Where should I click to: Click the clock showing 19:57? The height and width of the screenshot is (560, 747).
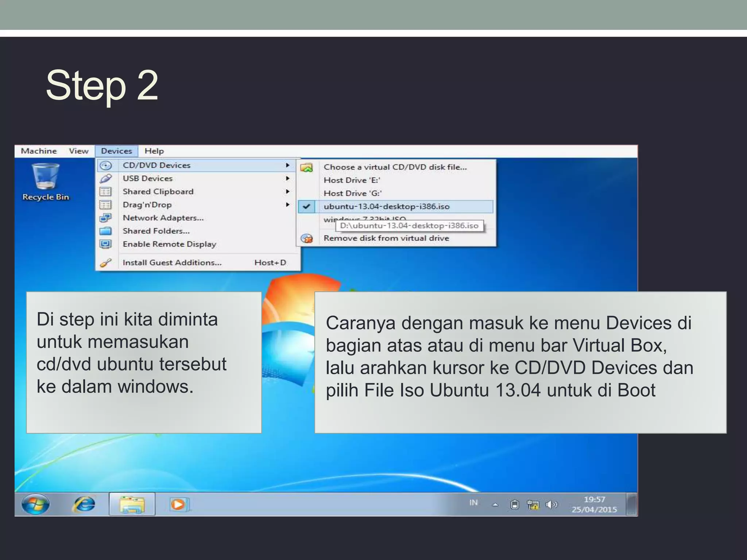coord(594,505)
